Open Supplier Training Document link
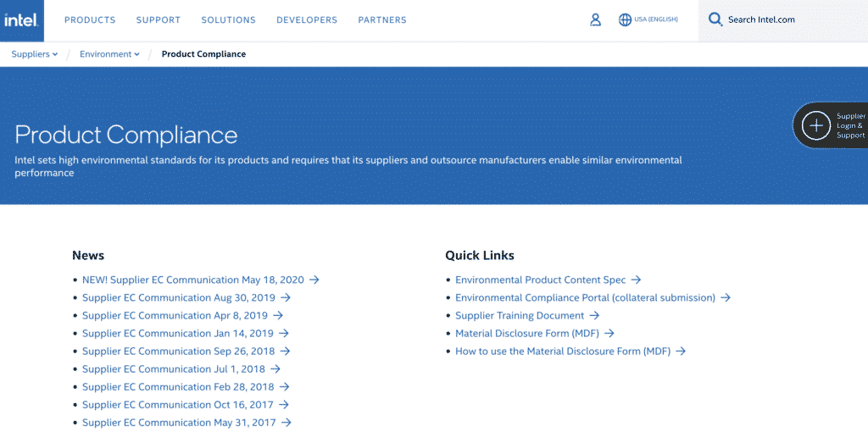The width and height of the screenshot is (868, 432). click(520, 315)
